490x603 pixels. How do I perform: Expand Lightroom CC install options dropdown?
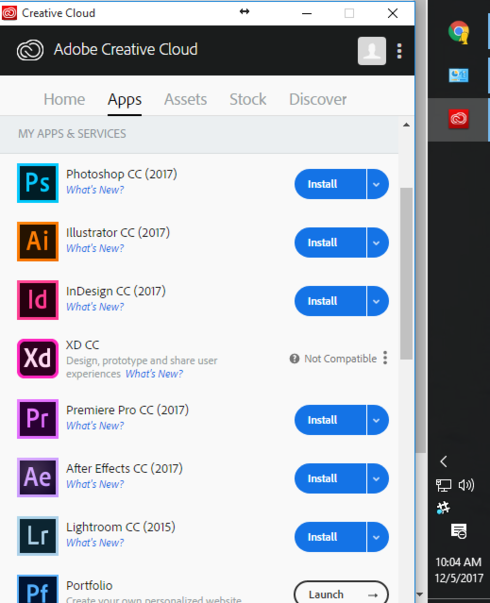pos(377,536)
